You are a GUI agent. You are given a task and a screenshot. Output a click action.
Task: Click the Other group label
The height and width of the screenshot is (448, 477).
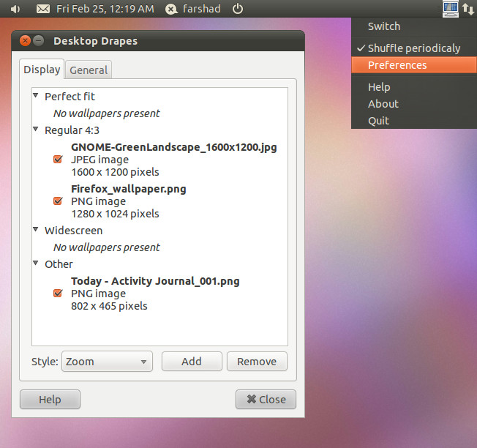[x=59, y=264]
